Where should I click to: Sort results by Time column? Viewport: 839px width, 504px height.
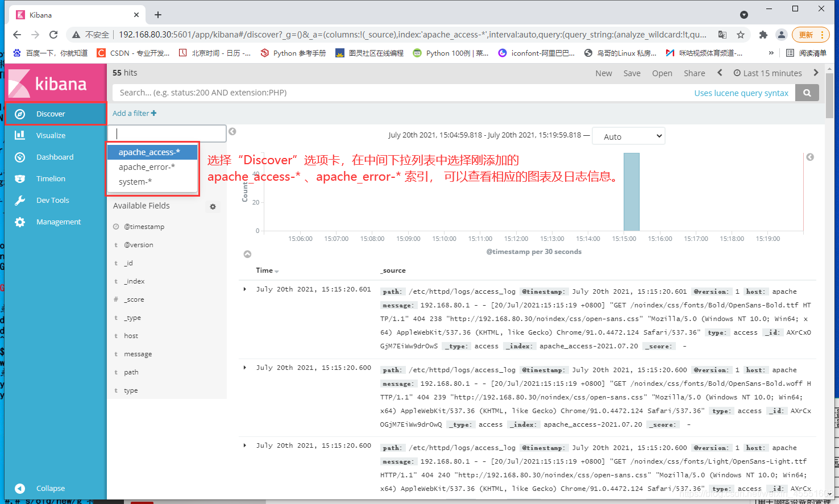tap(267, 270)
